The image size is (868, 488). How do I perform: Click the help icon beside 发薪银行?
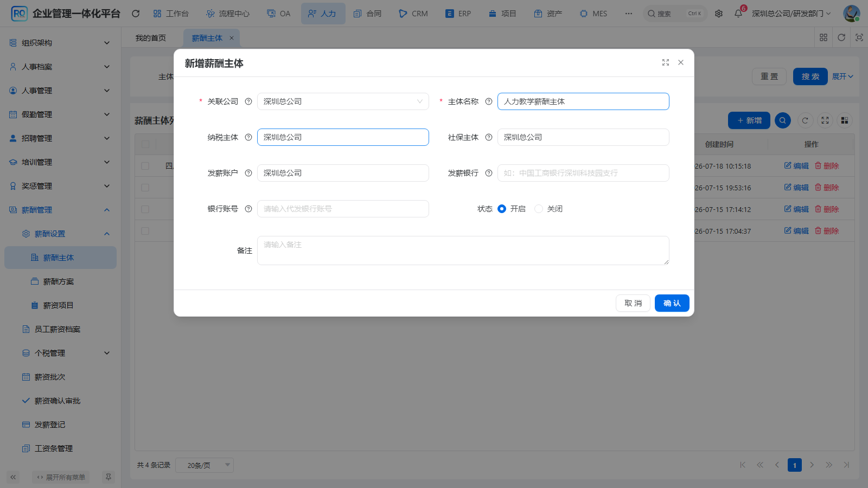coord(489,173)
